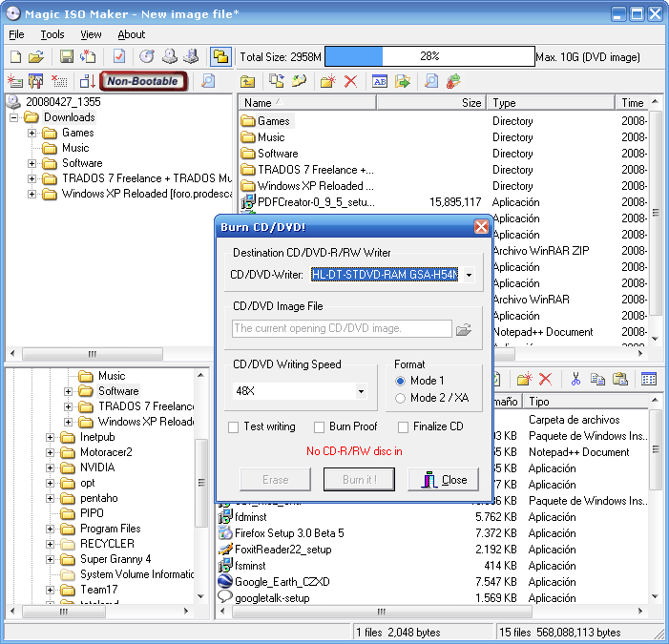This screenshot has width=669, height=644.
Task: Click the floppy drive image icon
Action: click(x=191, y=56)
